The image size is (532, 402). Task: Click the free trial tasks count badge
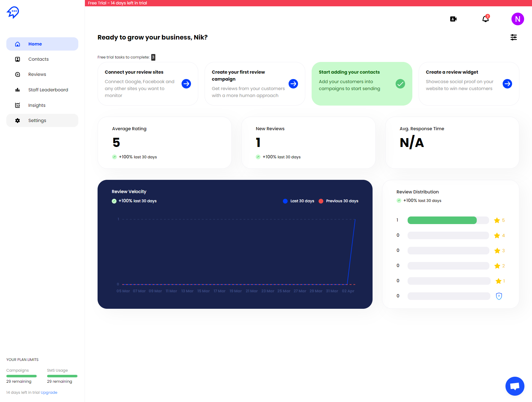pos(153,57)
